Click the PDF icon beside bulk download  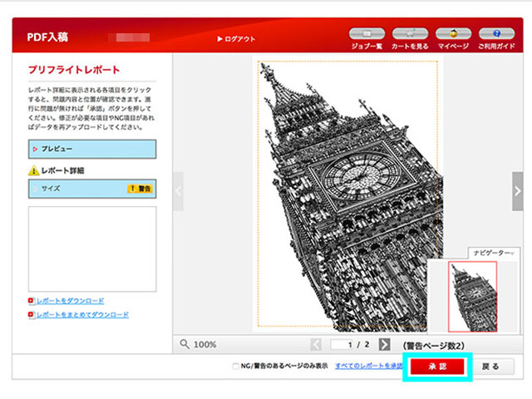[32, 315]
